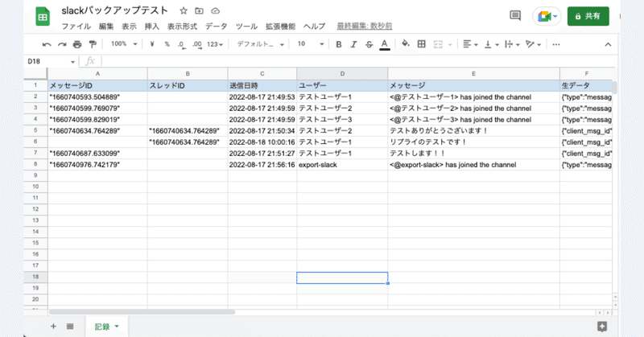The image size is (644, 337).
Task: Open the ファイル menu
Action: point(76,27)
